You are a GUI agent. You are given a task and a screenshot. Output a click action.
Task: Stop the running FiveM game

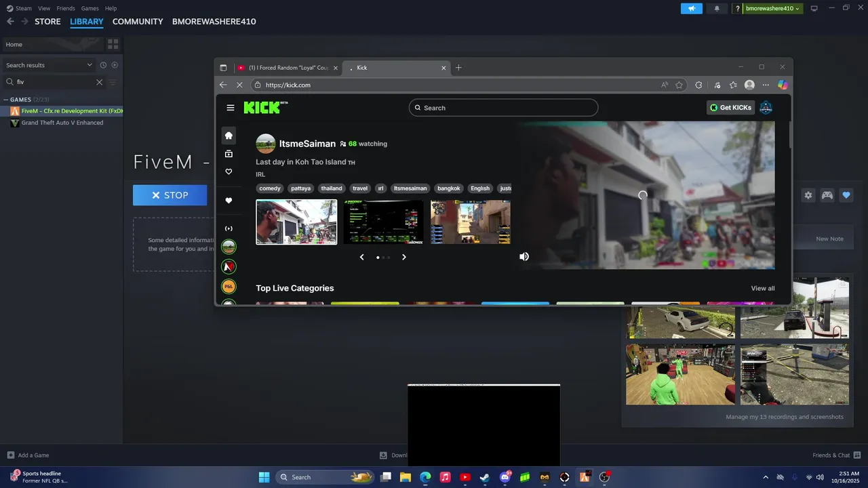[x=170, y=195]
